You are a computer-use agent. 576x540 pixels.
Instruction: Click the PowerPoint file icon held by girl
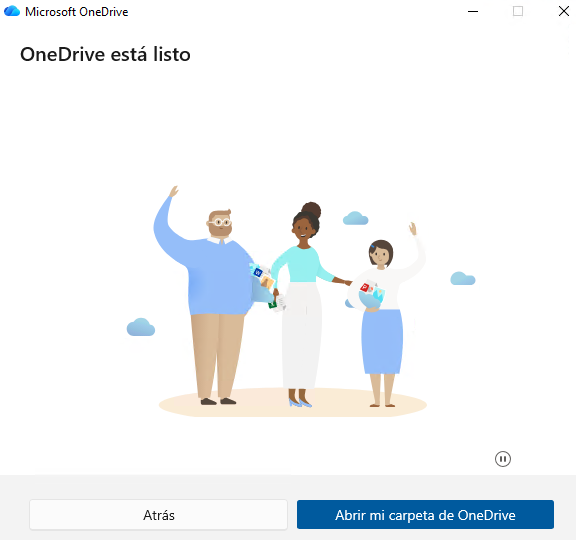click(365, 287)
